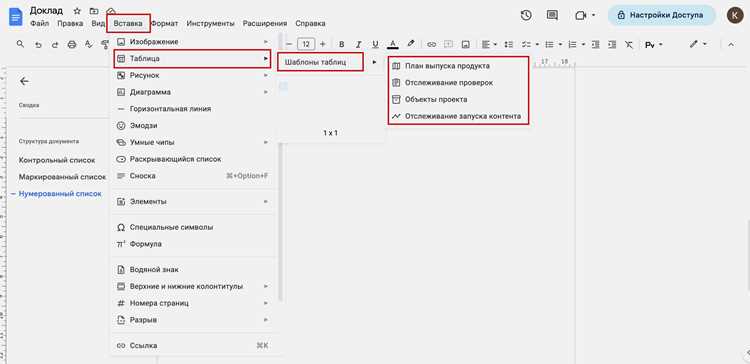Screen dimensions: 750x364
Task: Insert Сноска footnote
Action: click(x=193, y=176)
